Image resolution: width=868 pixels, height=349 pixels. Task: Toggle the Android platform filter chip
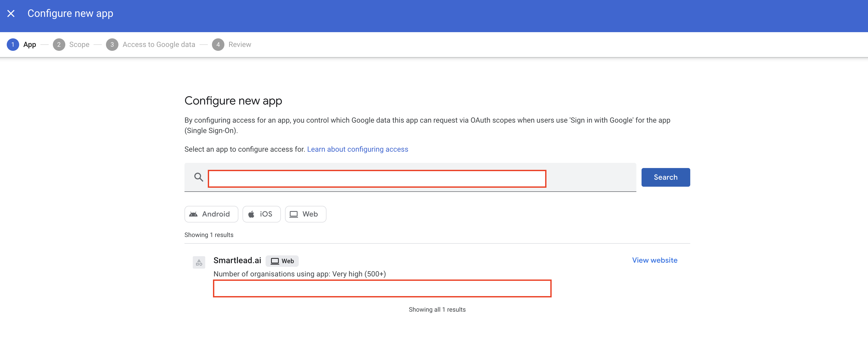tap(211, 214)
